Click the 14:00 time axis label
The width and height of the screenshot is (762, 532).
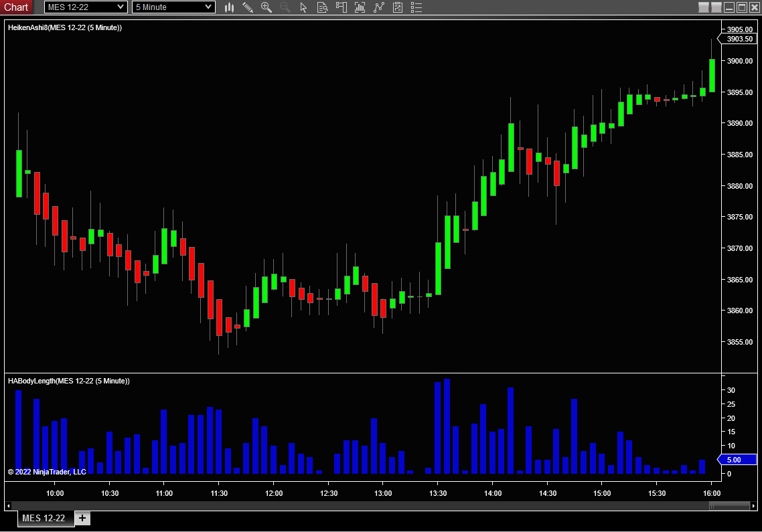coord(493,494)
